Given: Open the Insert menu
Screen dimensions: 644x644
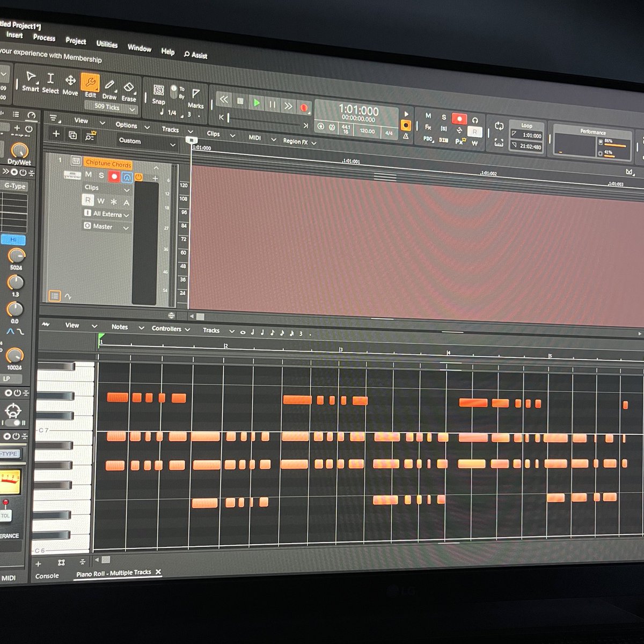Looking at the screenshot, I should point(14,35).
